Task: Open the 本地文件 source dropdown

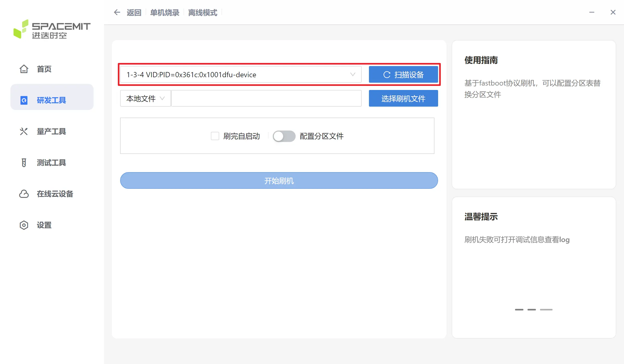Action: (x=145, y=98)
